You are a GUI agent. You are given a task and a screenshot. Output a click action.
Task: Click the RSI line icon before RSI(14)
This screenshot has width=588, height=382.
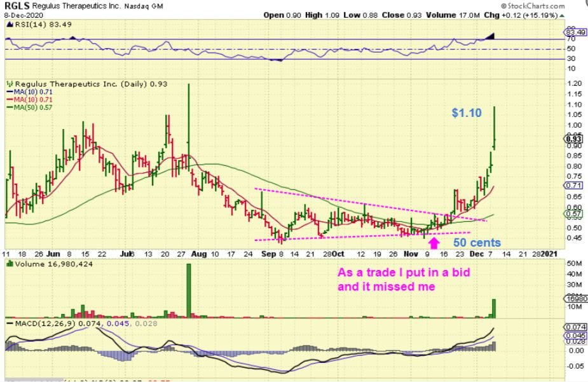point(10,24)
